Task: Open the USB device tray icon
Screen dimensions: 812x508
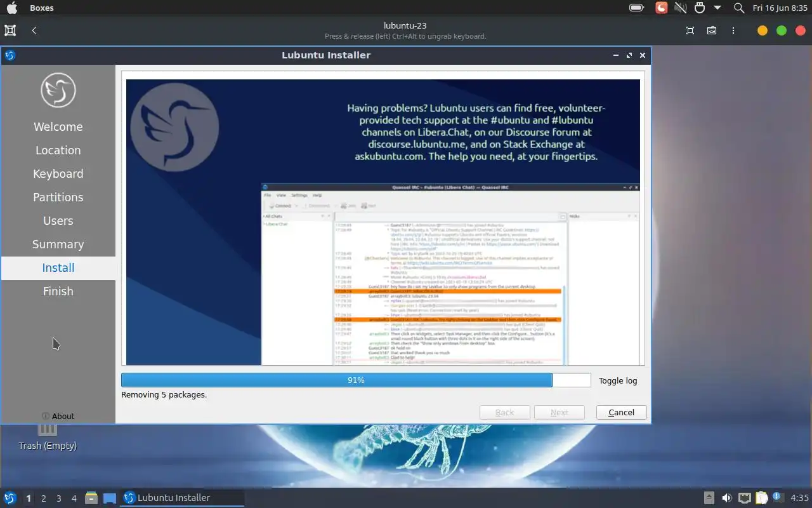Action: coord(700,8)
